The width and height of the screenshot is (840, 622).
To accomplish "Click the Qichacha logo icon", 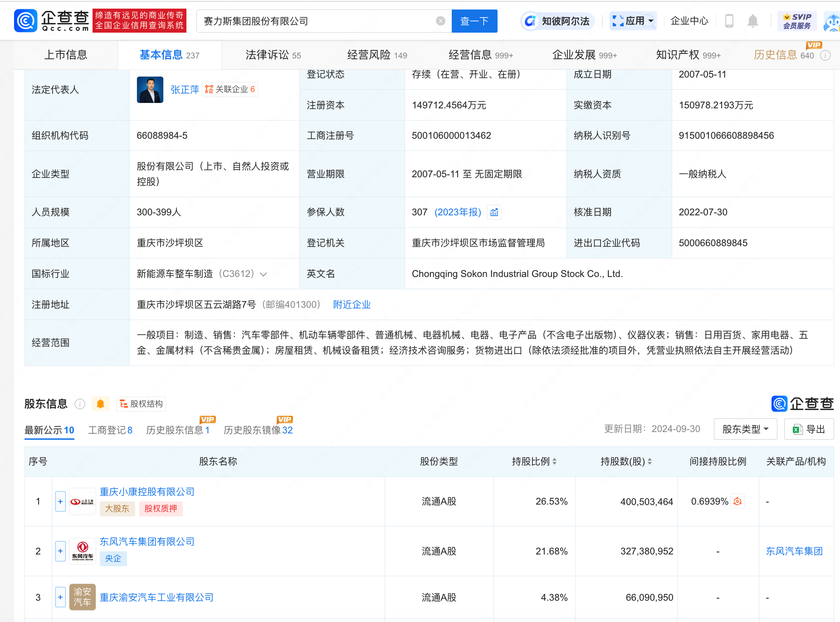I will (26, 21).
